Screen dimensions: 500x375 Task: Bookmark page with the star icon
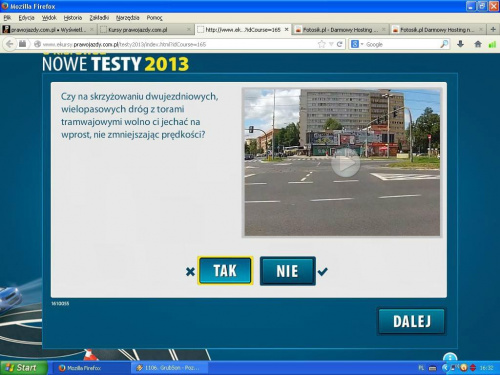(321, 44)
